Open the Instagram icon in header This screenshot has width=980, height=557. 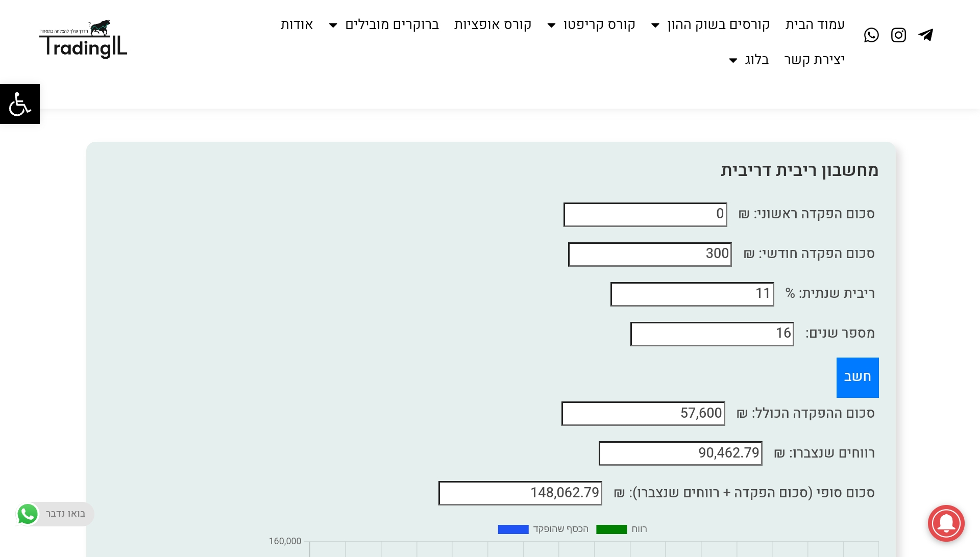pos(898,35)
